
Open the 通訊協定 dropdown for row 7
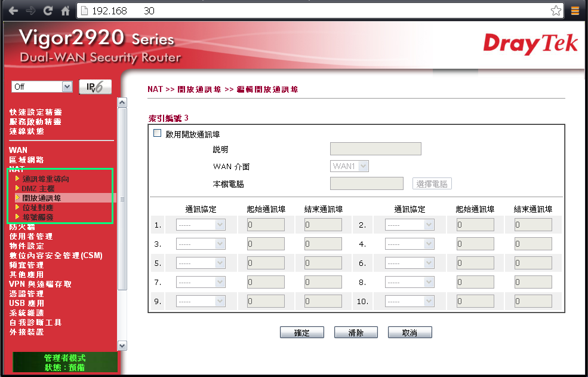(x=201, y=282)
